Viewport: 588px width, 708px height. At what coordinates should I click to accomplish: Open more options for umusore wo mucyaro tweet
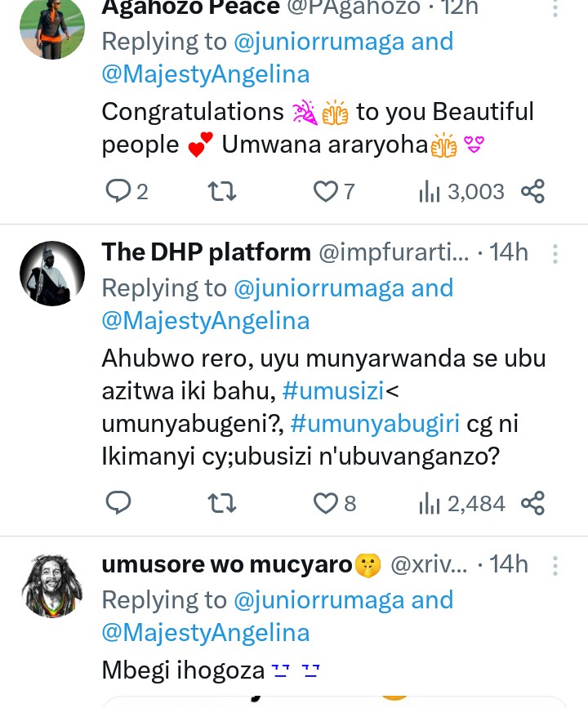[x=555, y=566]
